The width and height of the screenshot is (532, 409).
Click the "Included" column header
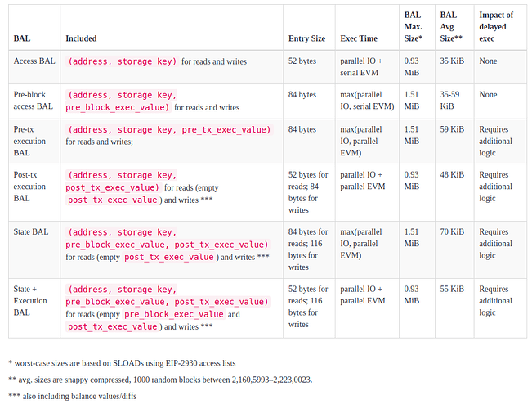pos(81,38)
